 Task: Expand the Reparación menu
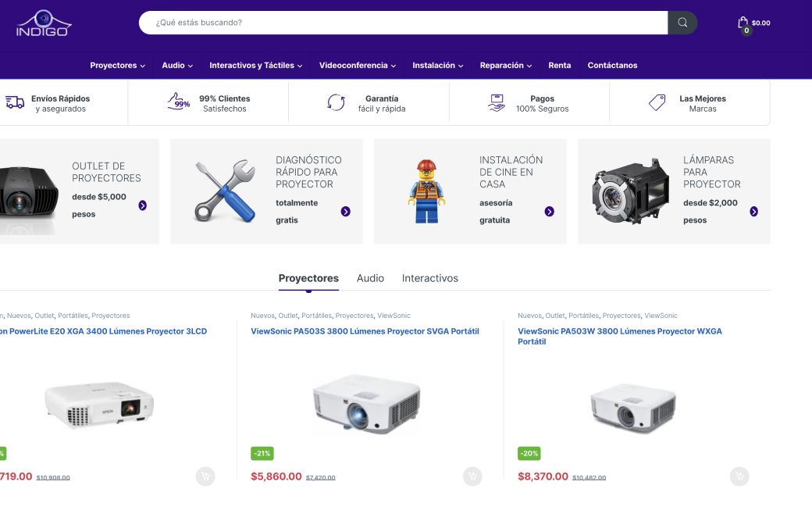click(x=505, y=66)
